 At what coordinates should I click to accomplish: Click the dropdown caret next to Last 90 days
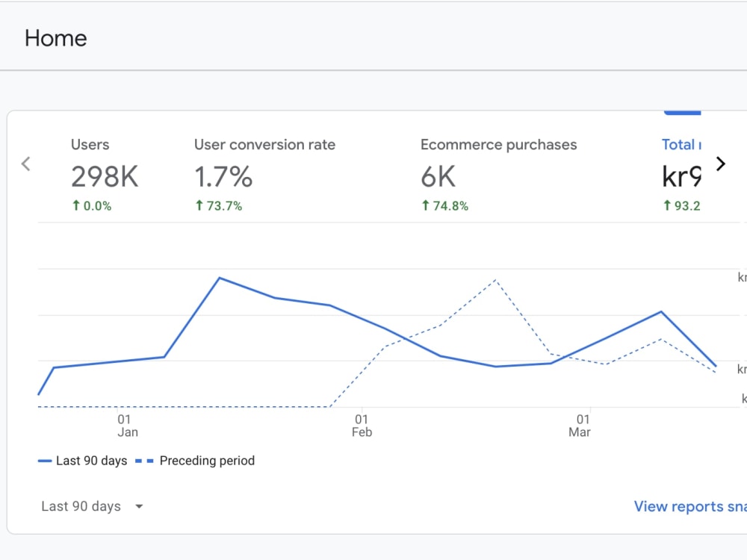coord(139,506)
